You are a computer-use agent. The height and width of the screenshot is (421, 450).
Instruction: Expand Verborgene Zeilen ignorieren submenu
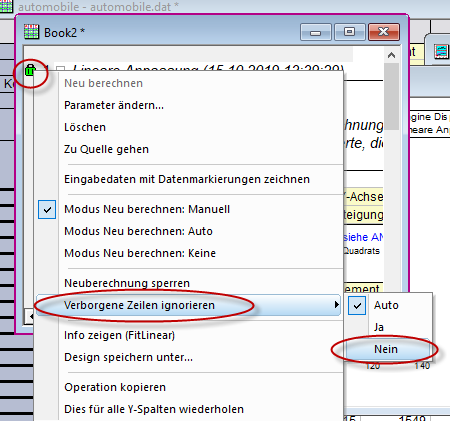pos(188,305)
